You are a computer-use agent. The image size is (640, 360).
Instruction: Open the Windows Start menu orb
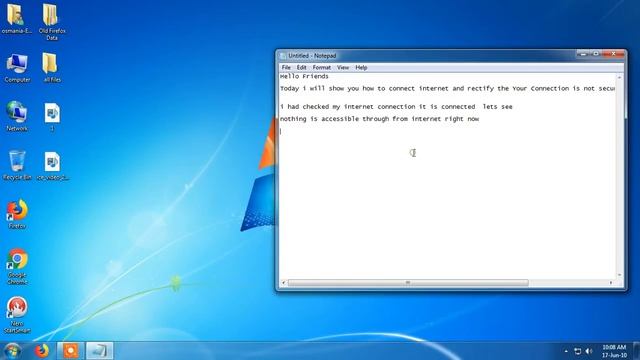(x=12, y=351)
